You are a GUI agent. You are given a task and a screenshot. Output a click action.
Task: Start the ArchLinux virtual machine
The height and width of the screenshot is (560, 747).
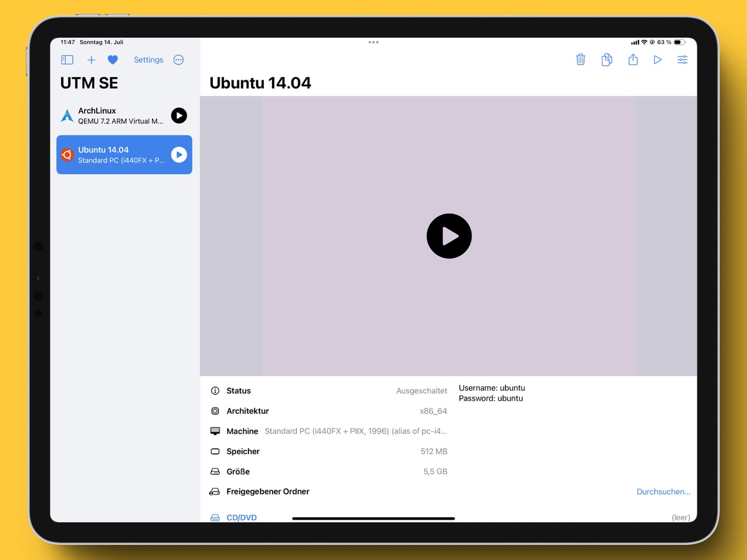[179, 115]
